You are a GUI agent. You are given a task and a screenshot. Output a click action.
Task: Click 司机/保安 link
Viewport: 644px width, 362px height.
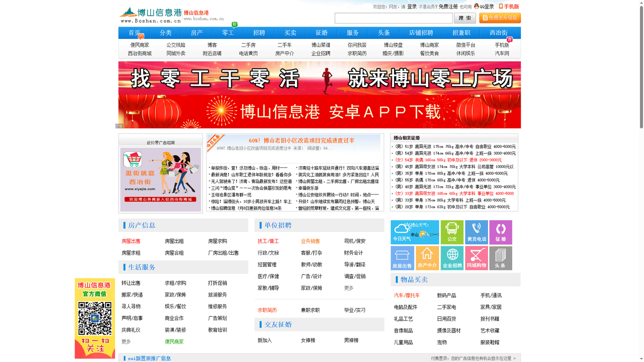coord(355,241)
